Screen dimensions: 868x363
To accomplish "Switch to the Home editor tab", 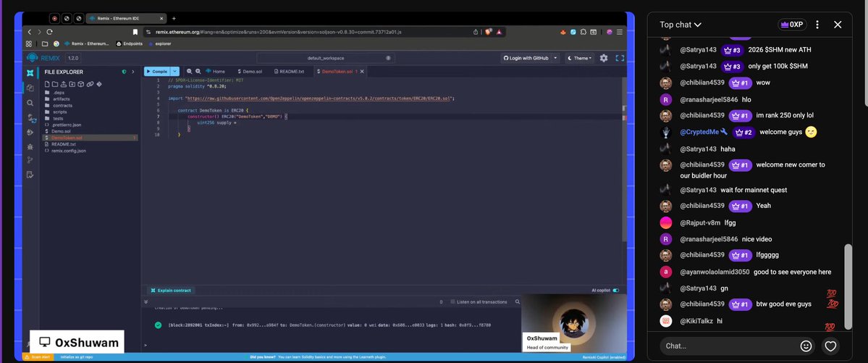I will click(x=215, y=72).
